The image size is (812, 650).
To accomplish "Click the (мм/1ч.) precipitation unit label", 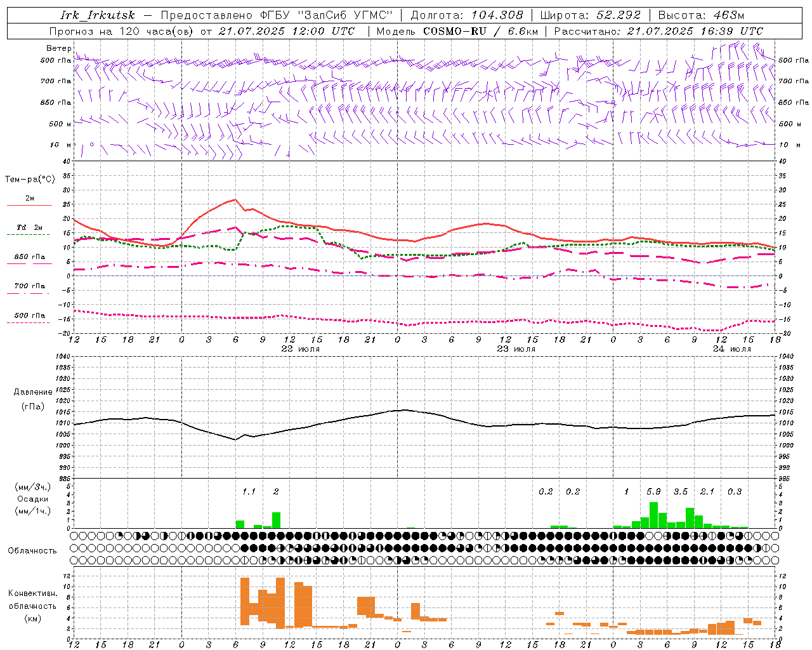I will (33, 511).
